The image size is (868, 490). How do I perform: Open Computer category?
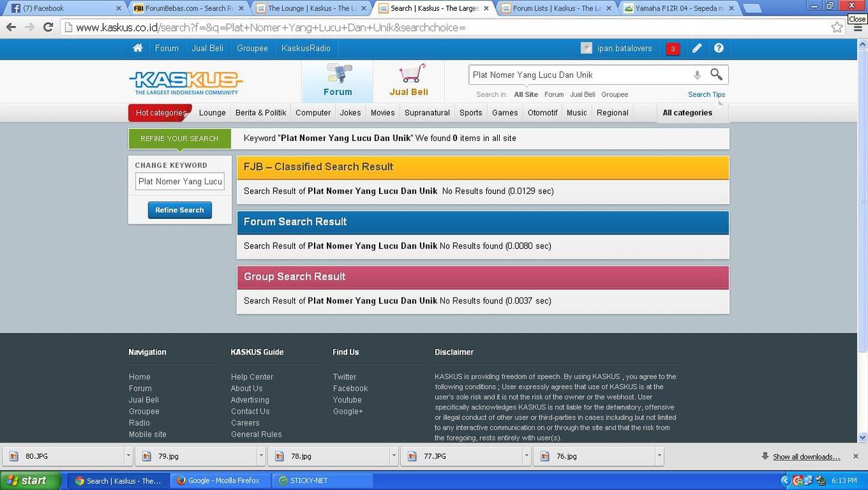click(x=313, y=113)
